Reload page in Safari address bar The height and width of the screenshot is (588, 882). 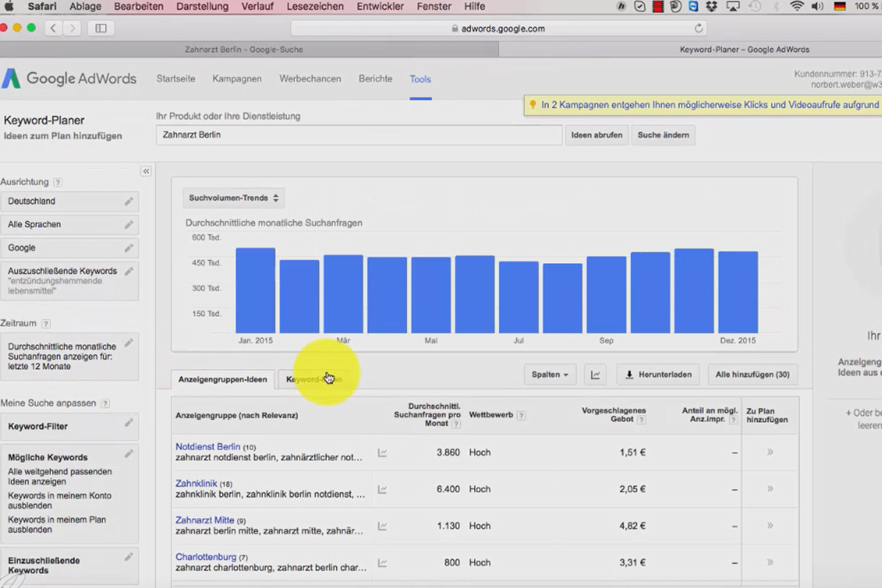(x=698, y=29)
